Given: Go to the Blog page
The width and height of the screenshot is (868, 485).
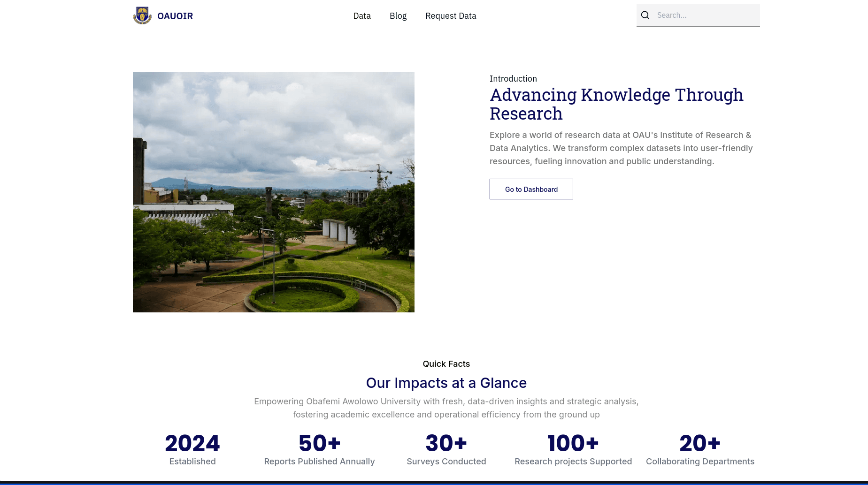Looking at the screenshot, I should pyautogui.click(x=398, y=16).
